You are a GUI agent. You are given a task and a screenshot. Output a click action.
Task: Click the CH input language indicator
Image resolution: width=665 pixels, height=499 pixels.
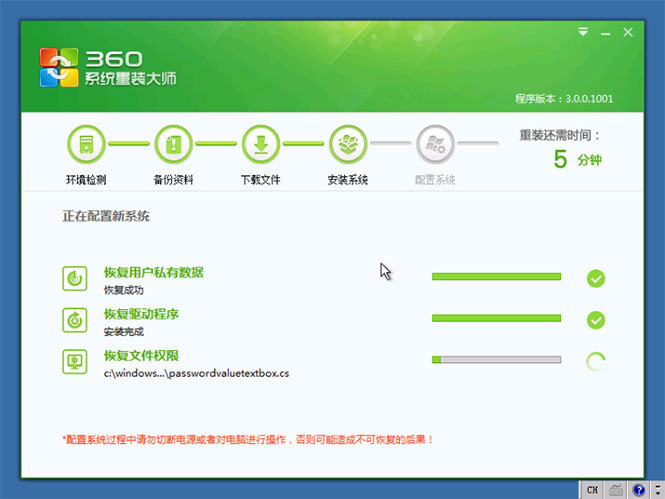pyautogui.click(x=592, y=490)
